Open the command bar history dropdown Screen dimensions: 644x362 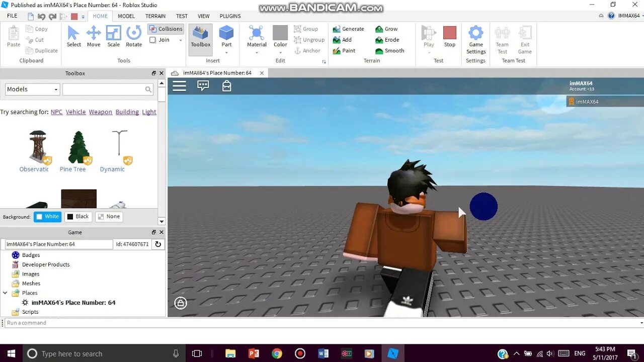(641, 323)
